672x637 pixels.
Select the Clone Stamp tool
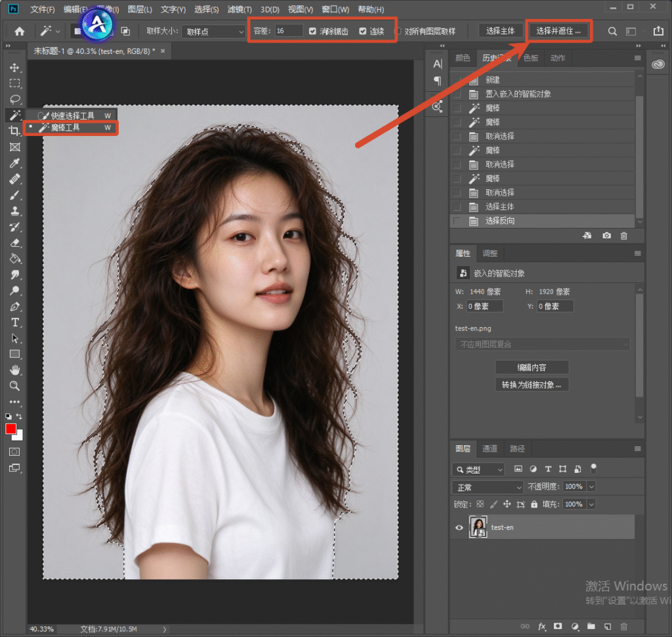(x=14, y=211)
